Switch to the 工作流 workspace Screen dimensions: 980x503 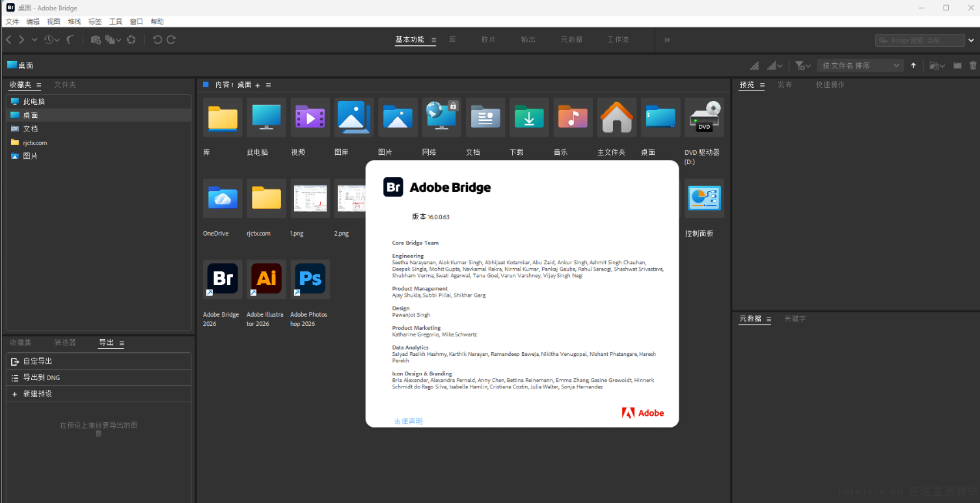(618, 40)
